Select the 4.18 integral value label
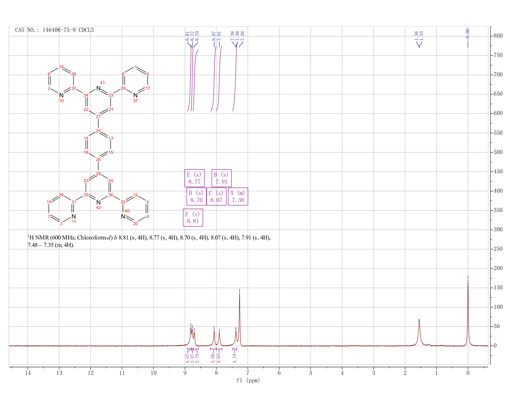The height and width of the screenshot is (411, 532). [x=234, y=357]
